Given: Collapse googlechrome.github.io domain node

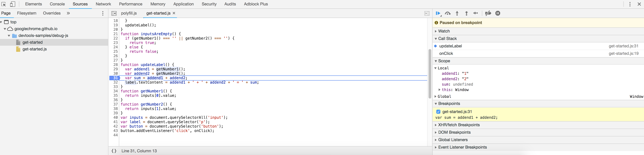Looking at the screenshot, I should (x=5, y=29).
